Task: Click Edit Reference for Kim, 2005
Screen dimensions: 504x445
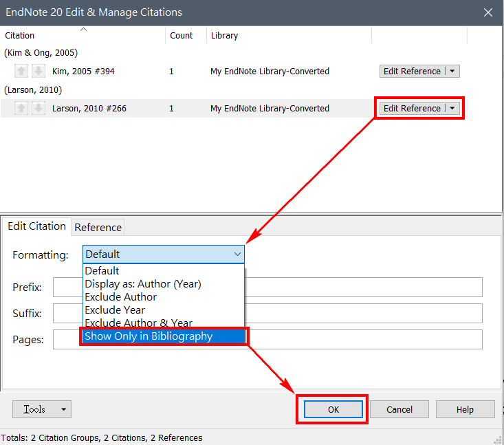Action: tap(412, 71)
